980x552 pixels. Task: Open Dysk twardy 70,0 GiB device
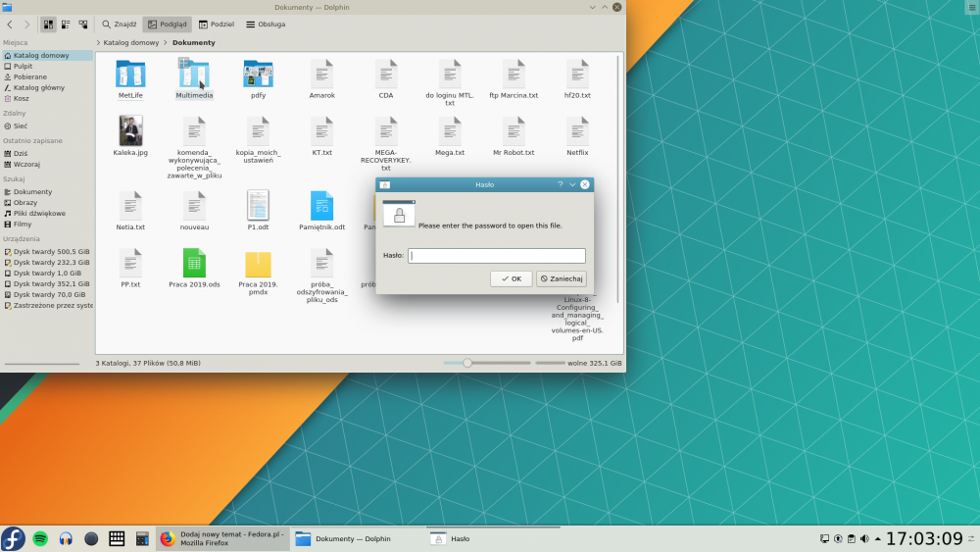[47, 294]
